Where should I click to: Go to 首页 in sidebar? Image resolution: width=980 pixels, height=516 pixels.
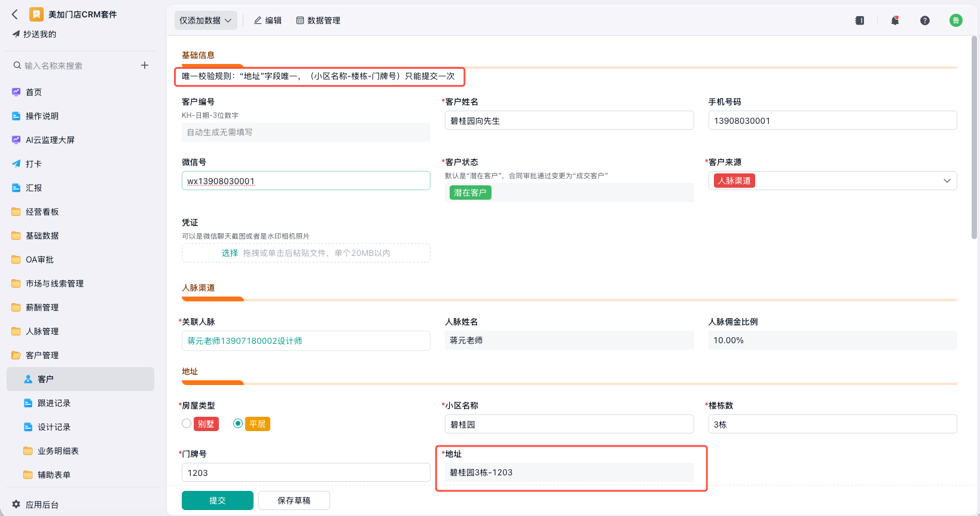(80, 92)
